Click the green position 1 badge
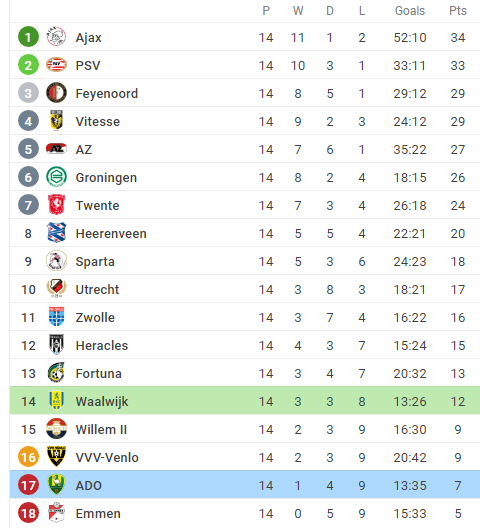The width and height of the screenshot is (480, 528). (x=28, y=37)
